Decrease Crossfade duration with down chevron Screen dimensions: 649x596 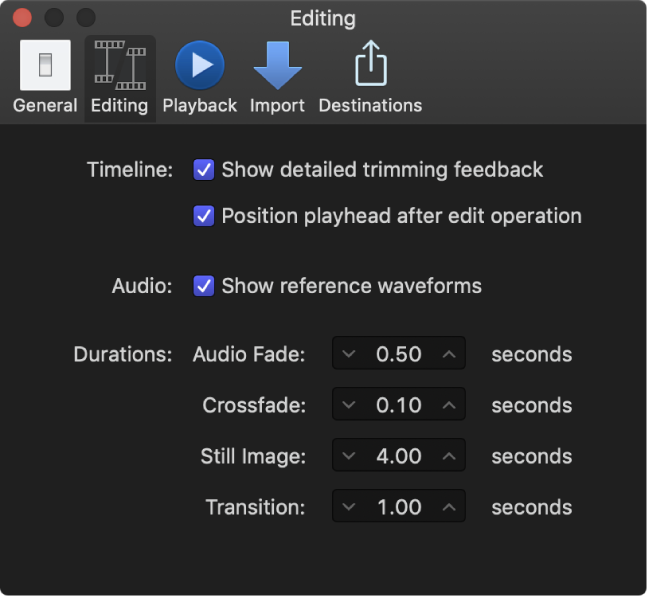click(348, 405)
